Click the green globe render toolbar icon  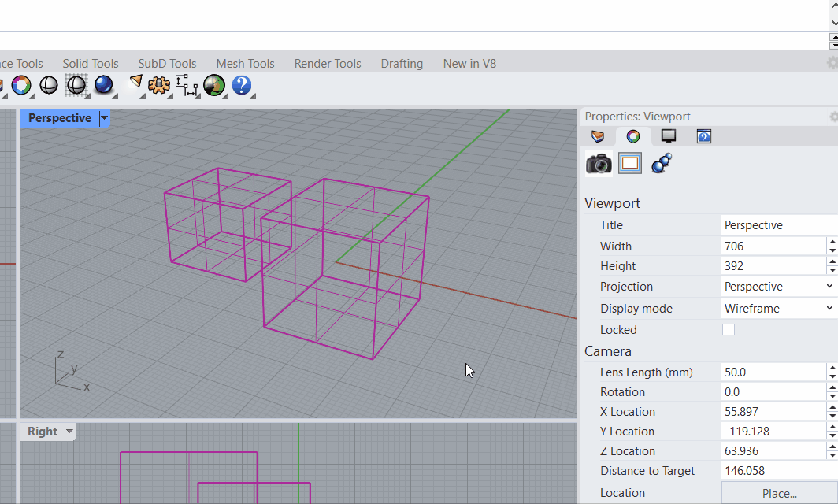(x=213, y=85)
